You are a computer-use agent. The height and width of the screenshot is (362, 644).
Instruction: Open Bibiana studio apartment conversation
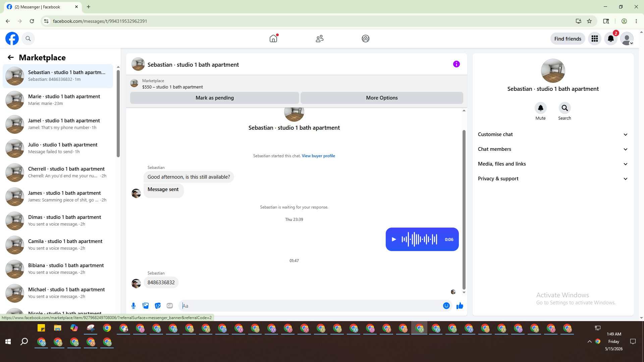(x=58, y=269)
